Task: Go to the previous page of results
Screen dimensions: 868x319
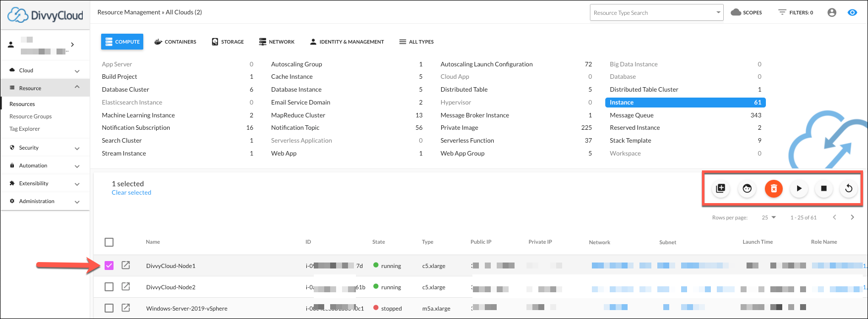Action: (x=834, y=217)
